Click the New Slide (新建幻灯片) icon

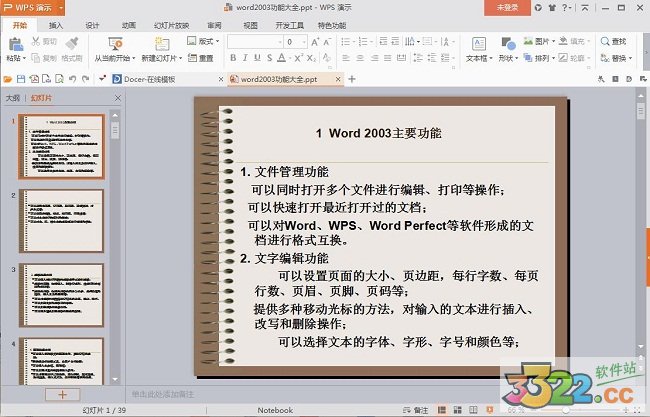tap(162, 44)
